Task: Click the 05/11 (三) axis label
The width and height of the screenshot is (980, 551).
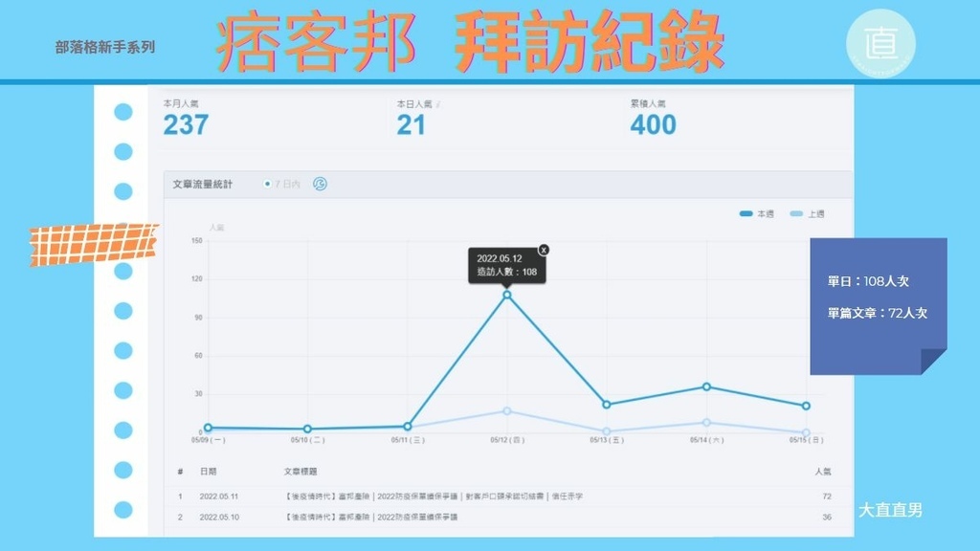Action: point(408,440)
